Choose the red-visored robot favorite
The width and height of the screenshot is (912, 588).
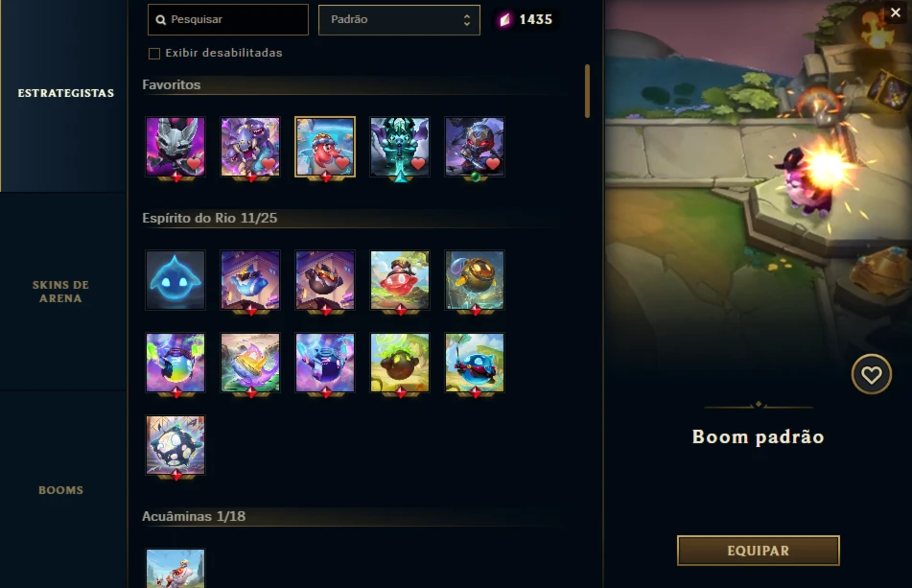(475, 147)
